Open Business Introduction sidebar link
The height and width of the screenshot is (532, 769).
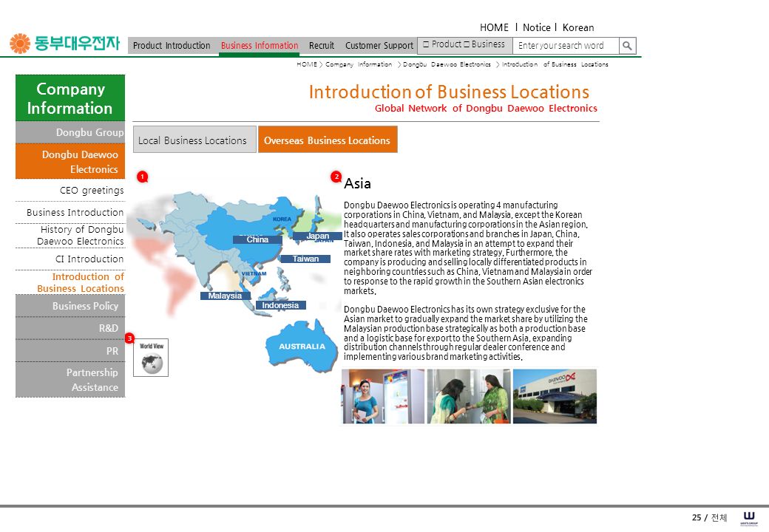(75, 212)
